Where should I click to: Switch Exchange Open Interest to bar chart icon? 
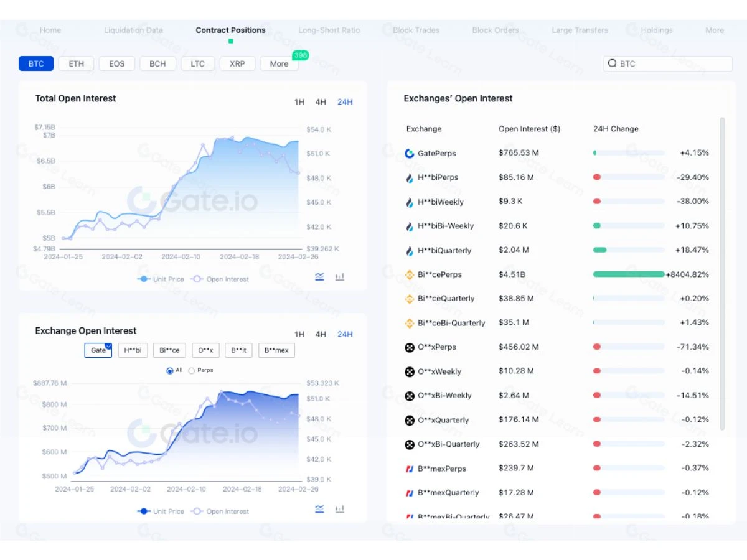click(x=340, y=509)
